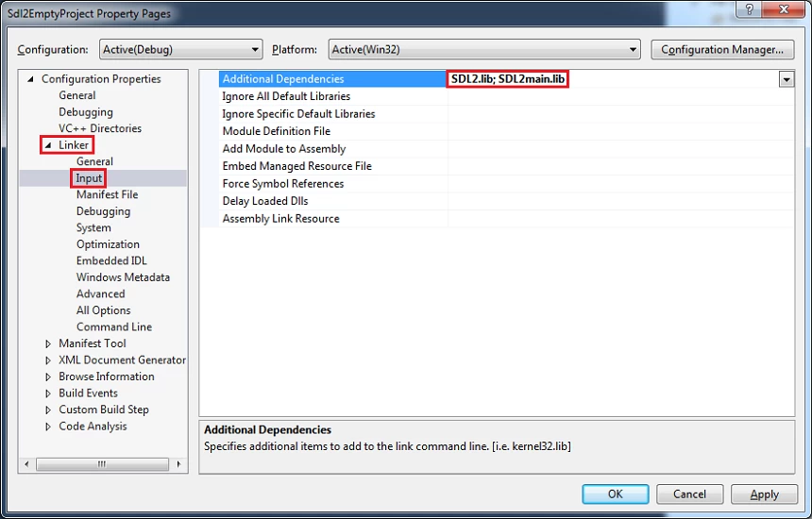Click the Configuration Manager button

(x=722, y=49)
